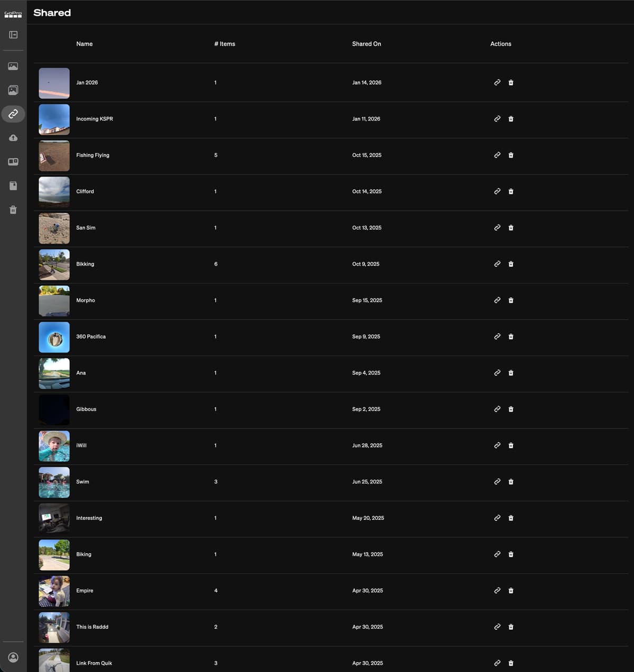Viewport: 634px width, 672px height.
Task: Delete the Morpho share
Action: click(x=511, y=300)
